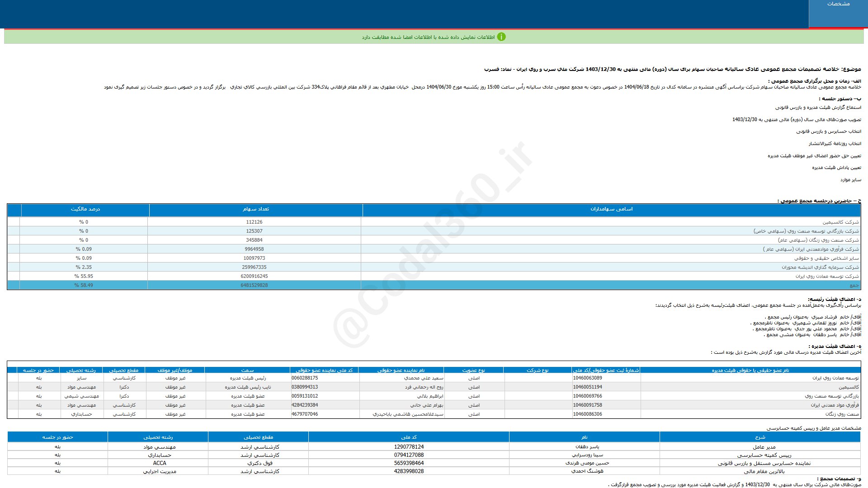868x488 pixels.
Task: Click national code 0060288175 cell
Action: pos(305,378)
